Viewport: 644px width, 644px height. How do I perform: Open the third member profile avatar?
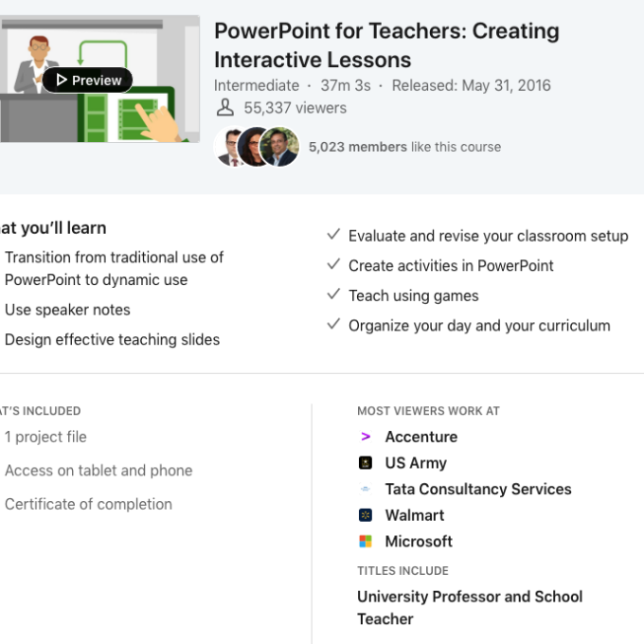pyautogui.click(x=281, y=147)
